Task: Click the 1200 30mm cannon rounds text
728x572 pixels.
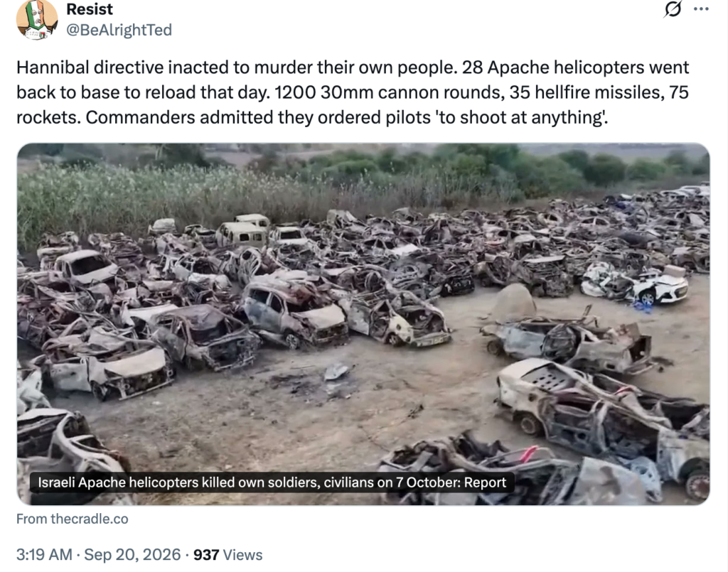Action: tap(388, 92)
